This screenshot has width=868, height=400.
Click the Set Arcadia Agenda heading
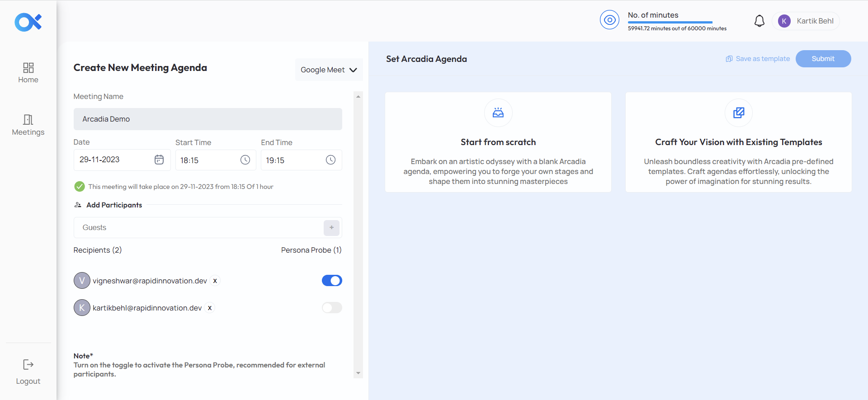click(x=426, y=59)
